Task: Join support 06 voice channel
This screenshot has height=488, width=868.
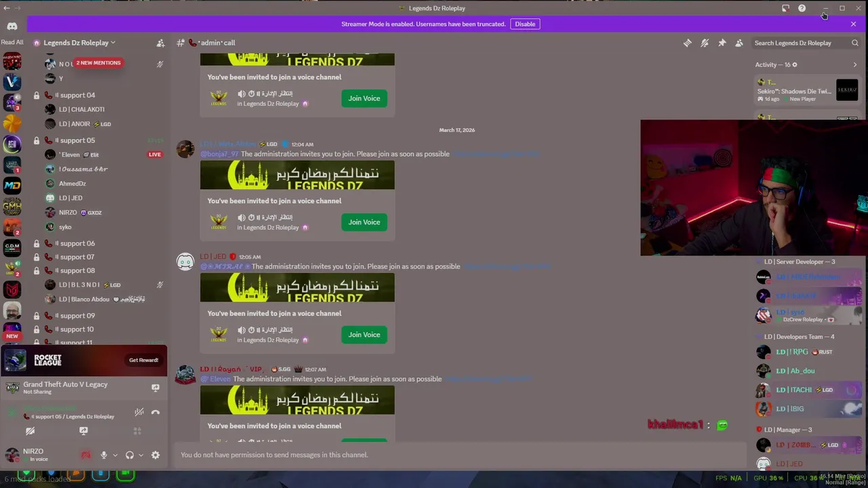Action: point(98,243)
